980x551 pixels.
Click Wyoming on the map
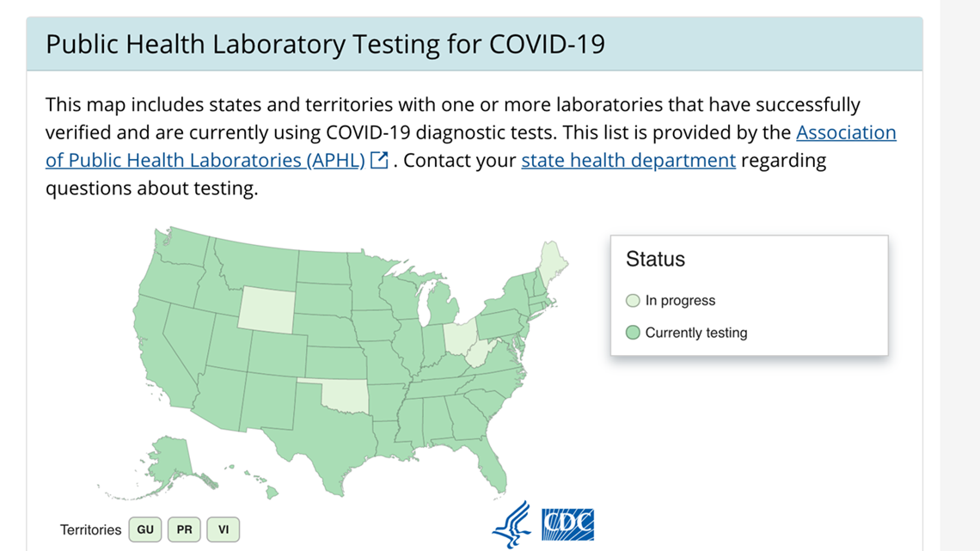(x=266, y=309)
